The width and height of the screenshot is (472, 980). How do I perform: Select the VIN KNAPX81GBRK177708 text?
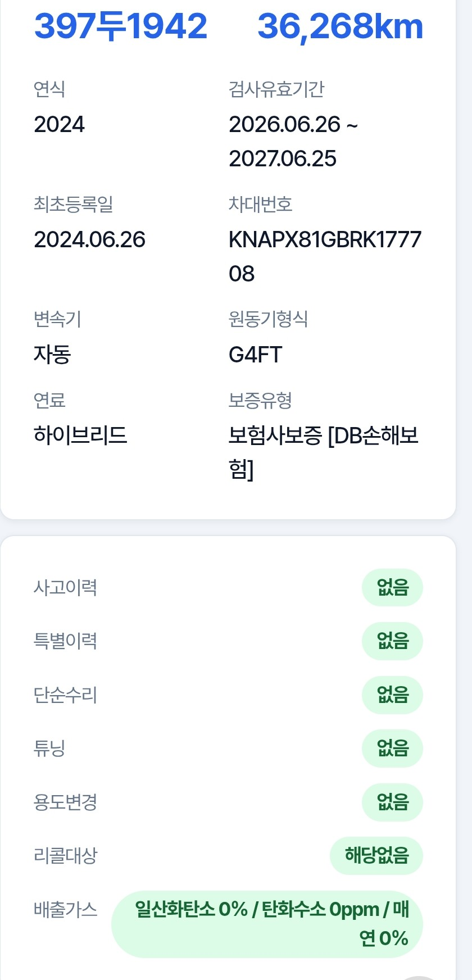tap(325, 257)
